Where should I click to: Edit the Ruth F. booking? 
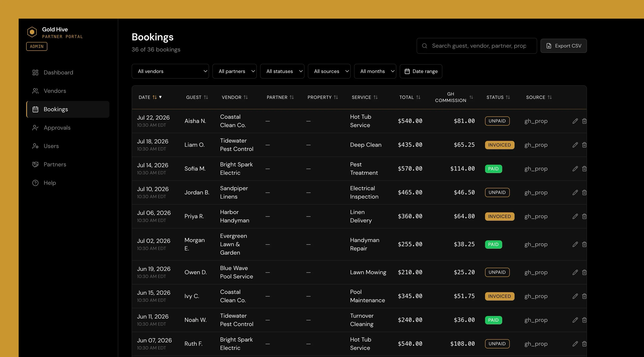pos(575,344)
